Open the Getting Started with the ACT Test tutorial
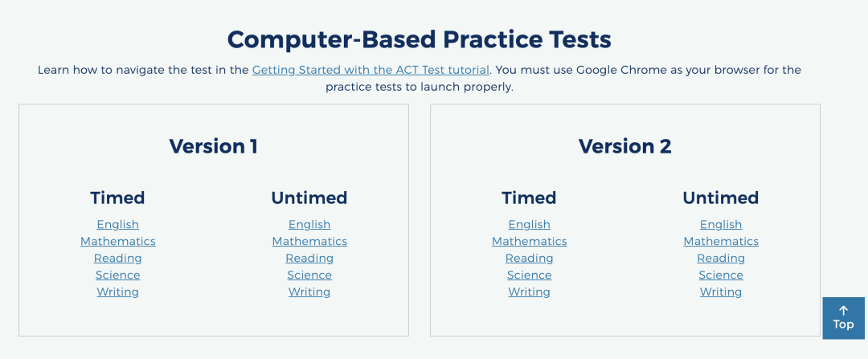The width and height of the screenshot is (868, 359). coord(371,70)
